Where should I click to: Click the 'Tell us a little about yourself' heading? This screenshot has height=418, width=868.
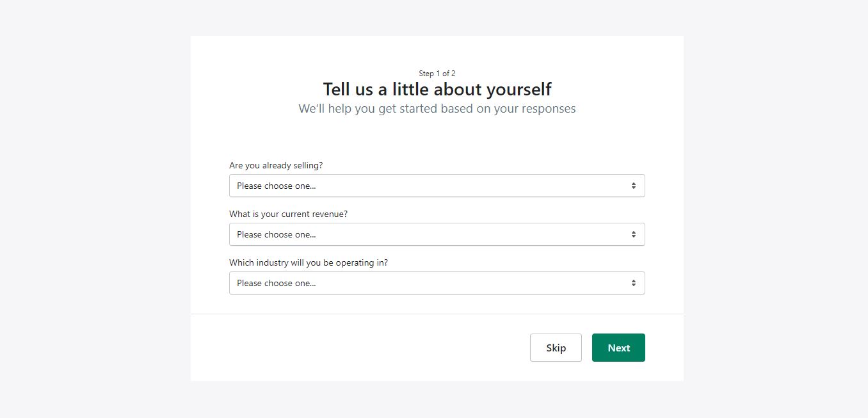[437, 89]
